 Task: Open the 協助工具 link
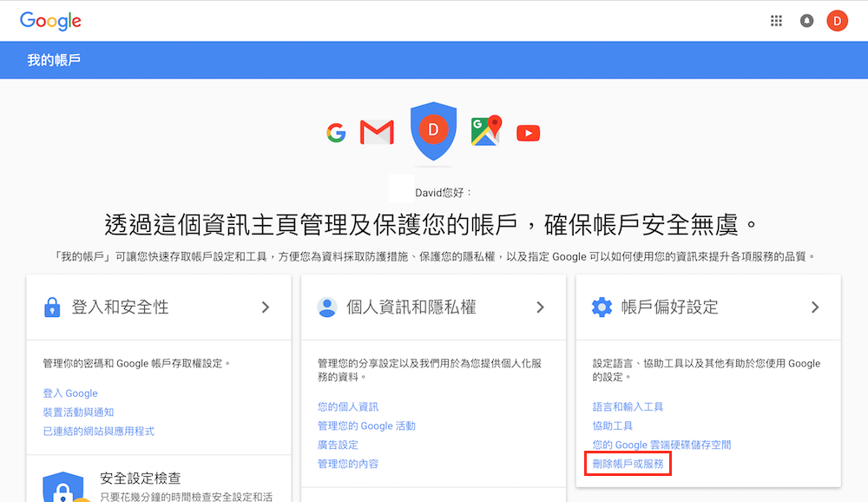click(x=612, y=426)
